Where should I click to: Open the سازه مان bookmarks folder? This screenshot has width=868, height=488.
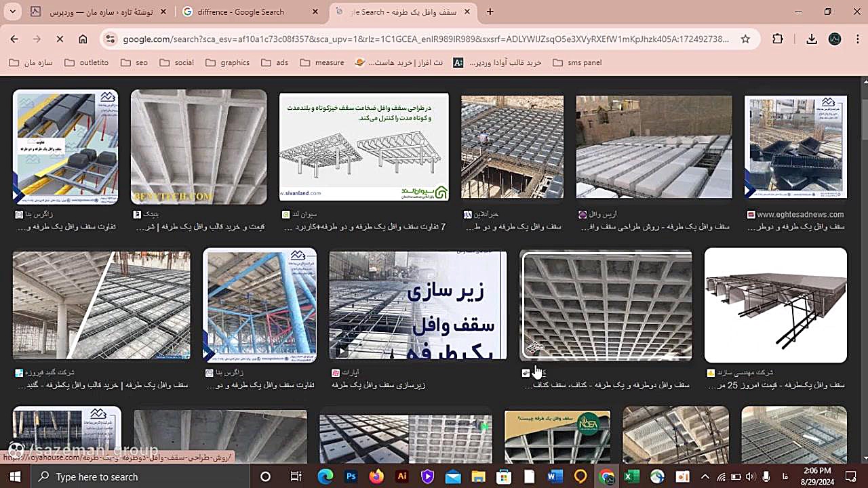coord(31,62)
